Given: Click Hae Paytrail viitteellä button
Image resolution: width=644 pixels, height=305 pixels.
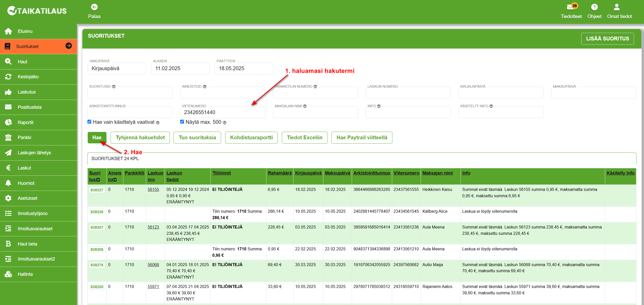Looking at the screenshot, I should 362,138.
